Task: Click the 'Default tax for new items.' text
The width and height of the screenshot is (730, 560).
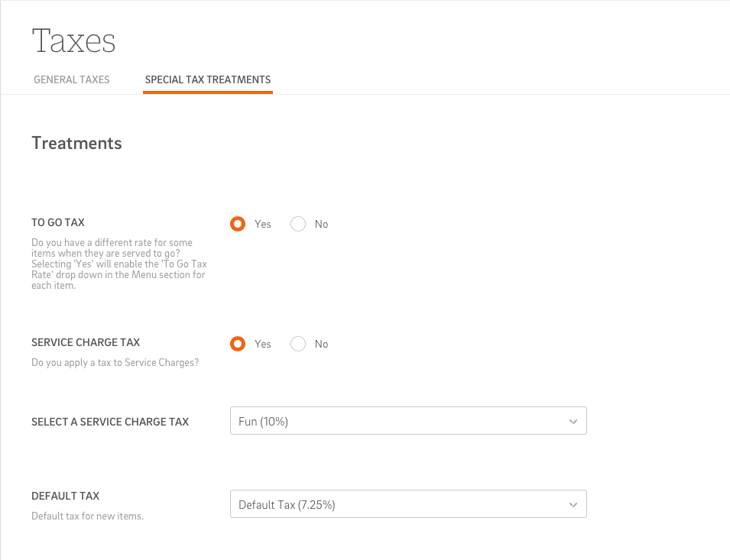Action: (88, 516)
